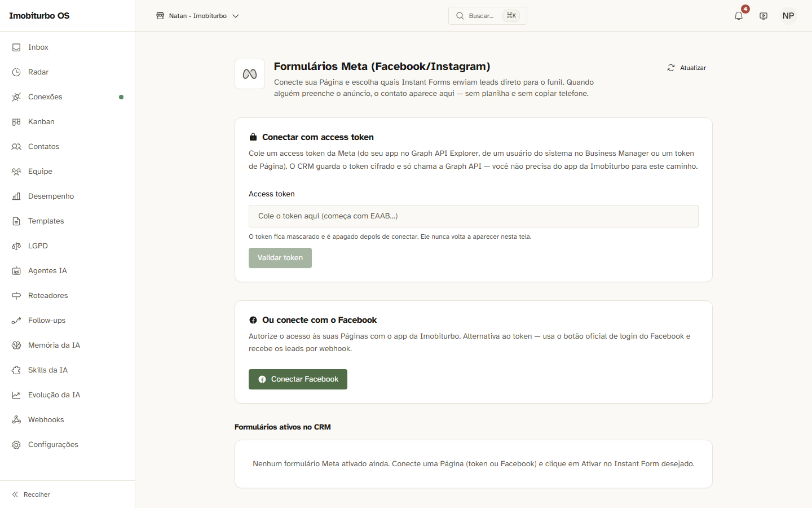812x508 pixels.
Task: Click the Equipe label in sidebar
Action: click(x=40, y=172)
